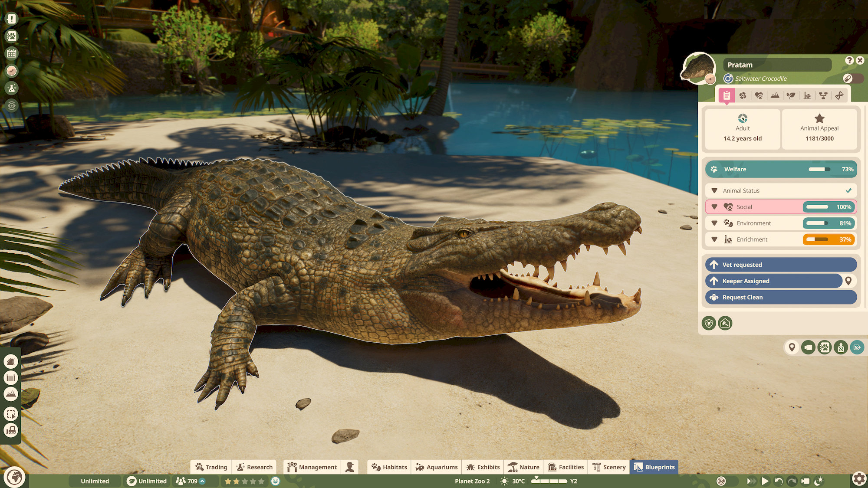Viewport: 868px width, 488px height.
Task: Click the Enrichment 37% orange bar
Action: point(829,239)
